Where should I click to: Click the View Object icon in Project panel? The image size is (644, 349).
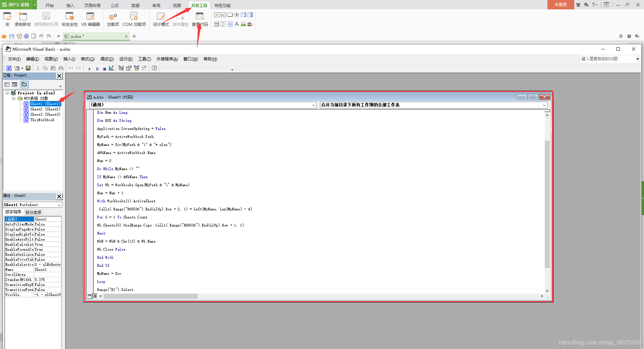[15, 85]
